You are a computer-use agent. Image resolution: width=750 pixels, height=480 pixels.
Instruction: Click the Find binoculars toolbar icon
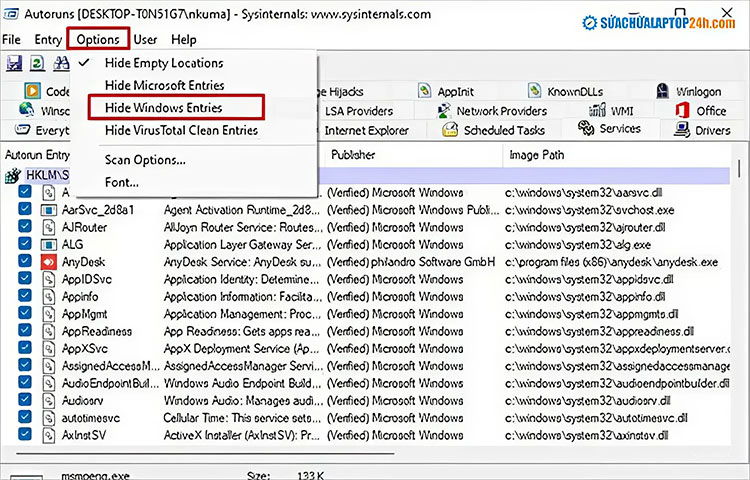pos(61,63)
